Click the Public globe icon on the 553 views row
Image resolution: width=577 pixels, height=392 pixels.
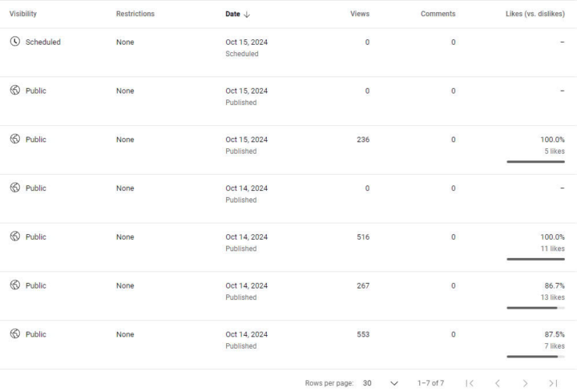click(x=15, y=333)
